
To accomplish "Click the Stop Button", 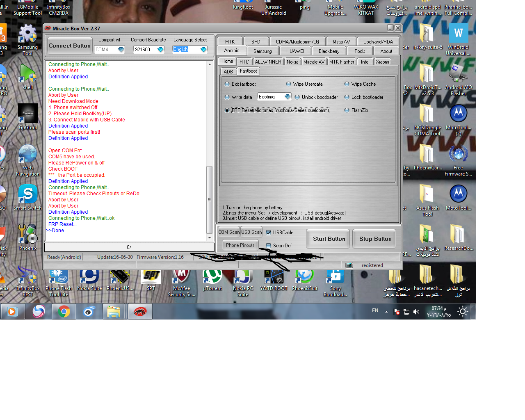I will (x=375, y=239).
